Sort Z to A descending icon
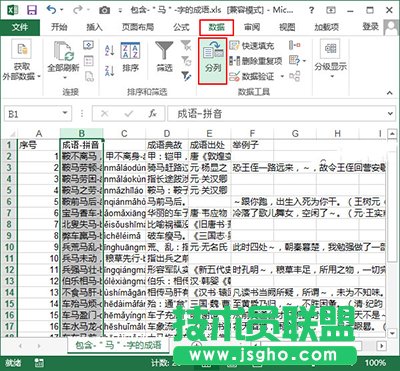 point(110,71)
